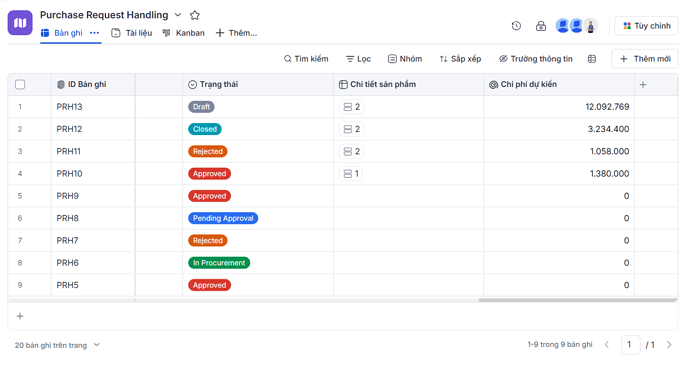The width and height of the screenshot is (690, 367).
Task: Click Tìm kiếm search
Action: pos(306,59)
